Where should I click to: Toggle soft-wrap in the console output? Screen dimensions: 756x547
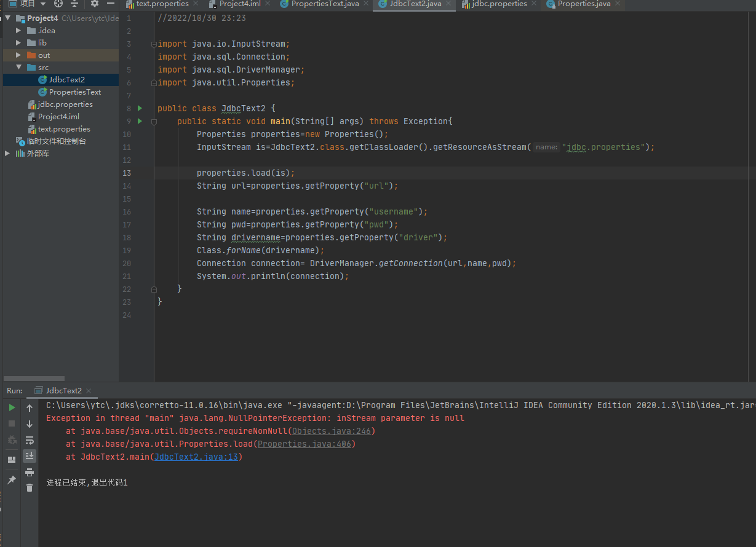tap(30, 440)
